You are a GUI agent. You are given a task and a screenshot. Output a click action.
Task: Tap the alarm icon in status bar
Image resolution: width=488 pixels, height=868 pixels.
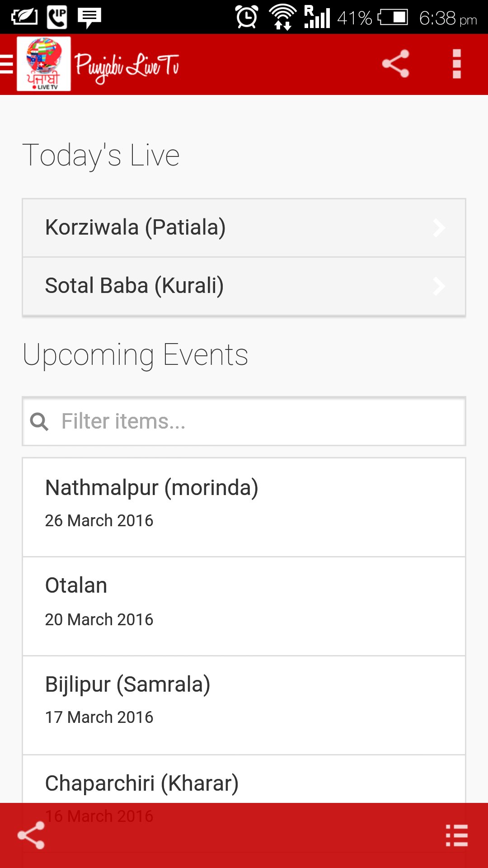click(x=247, y=17)
